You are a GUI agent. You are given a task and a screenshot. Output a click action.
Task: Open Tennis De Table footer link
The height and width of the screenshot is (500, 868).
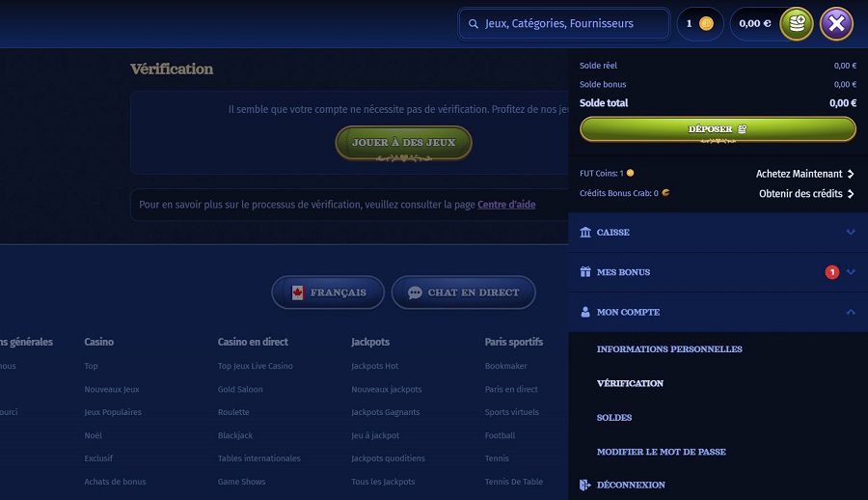tap(514, 482)
